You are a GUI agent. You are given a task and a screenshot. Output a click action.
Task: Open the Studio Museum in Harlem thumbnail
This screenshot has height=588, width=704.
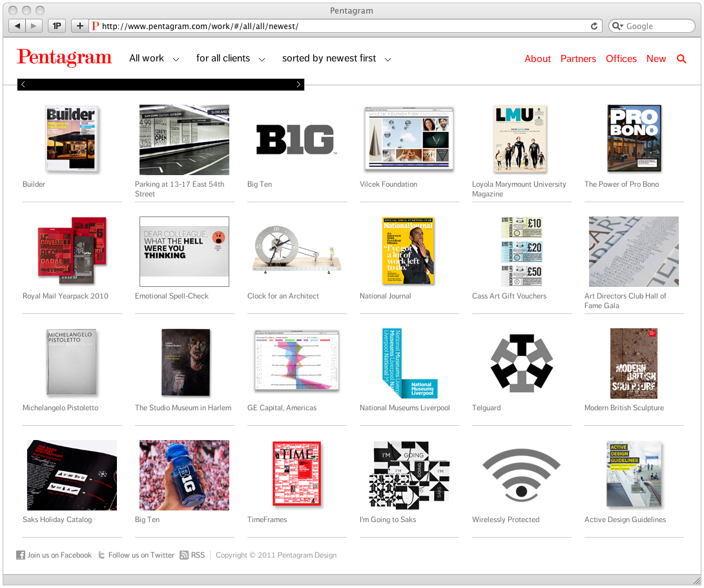point(185,362)
